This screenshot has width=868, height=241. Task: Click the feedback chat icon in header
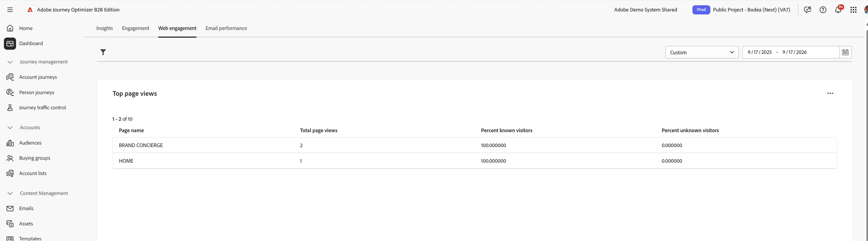pos(807,10)
